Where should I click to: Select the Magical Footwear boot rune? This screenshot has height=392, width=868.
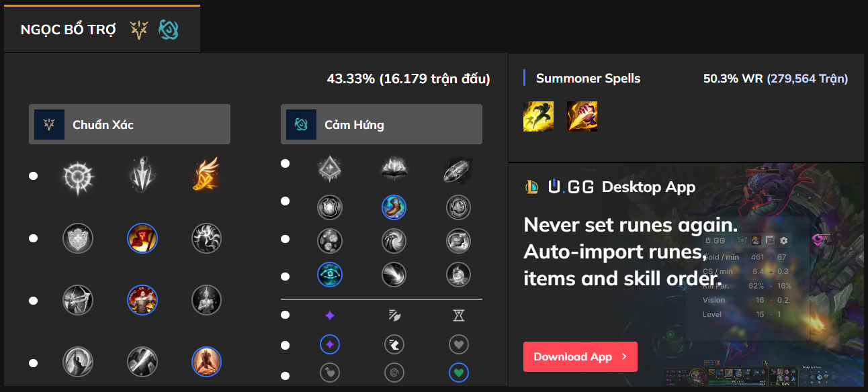coord(394,207)
